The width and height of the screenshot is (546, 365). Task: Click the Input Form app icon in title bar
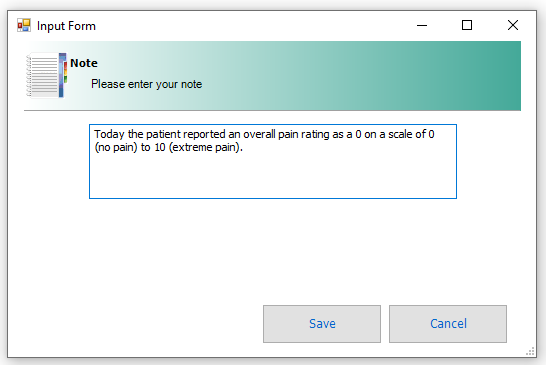(24, 25)
